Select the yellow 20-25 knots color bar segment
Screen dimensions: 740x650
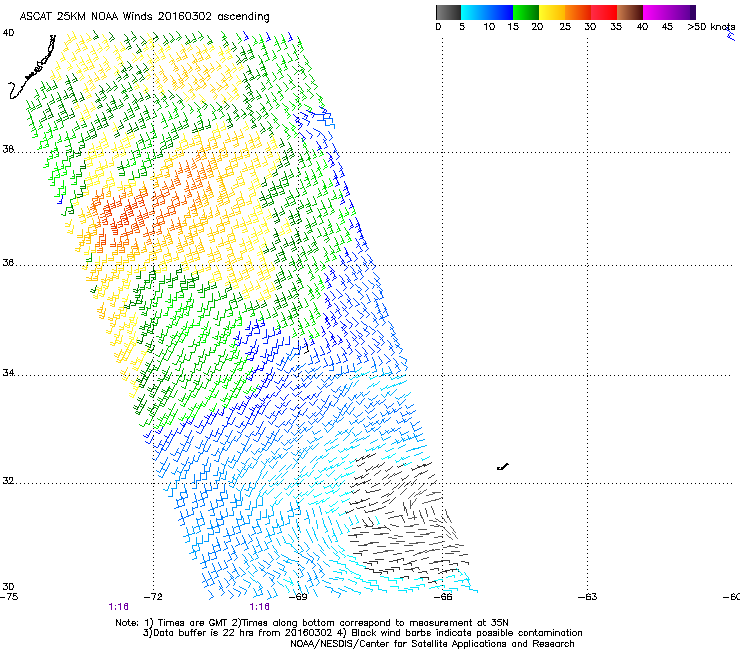552,12
